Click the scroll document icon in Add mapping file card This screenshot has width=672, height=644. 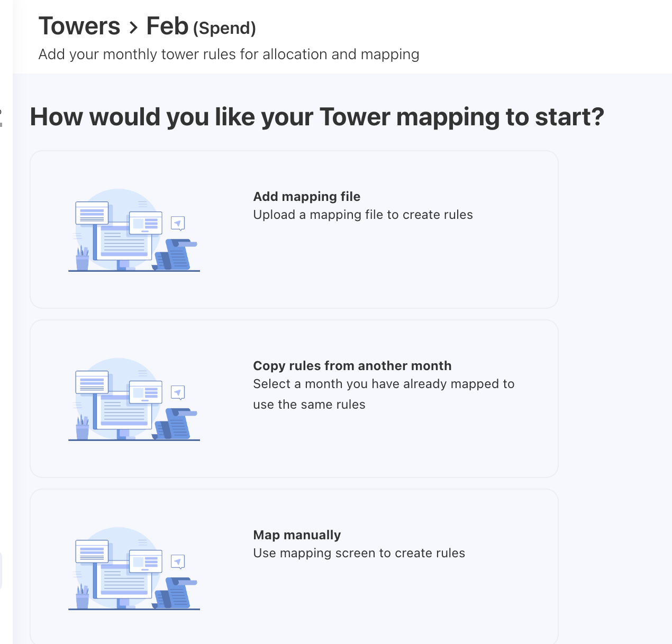pos(176,255)
